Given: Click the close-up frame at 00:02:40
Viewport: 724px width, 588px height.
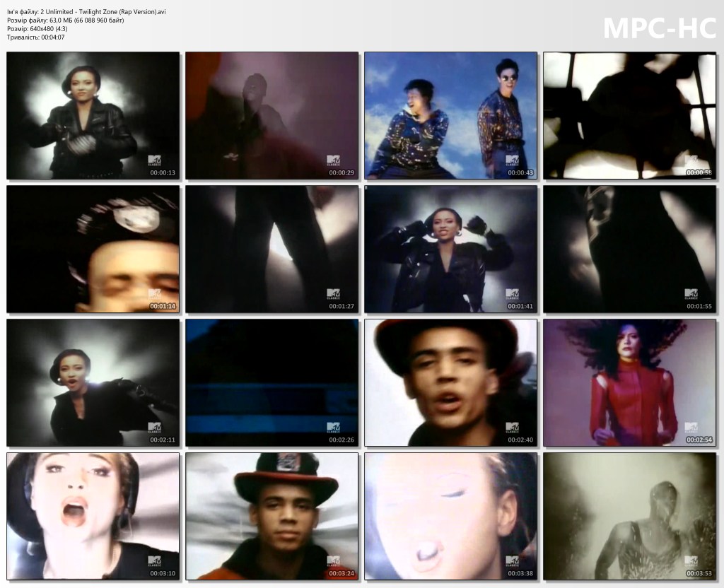Looking at the screenshot, I should coord(450,382).
